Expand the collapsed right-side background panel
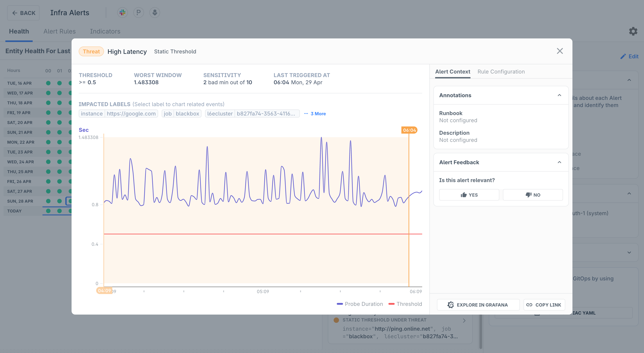Screen dimensions: 644x353 click(x=629, y=252)
